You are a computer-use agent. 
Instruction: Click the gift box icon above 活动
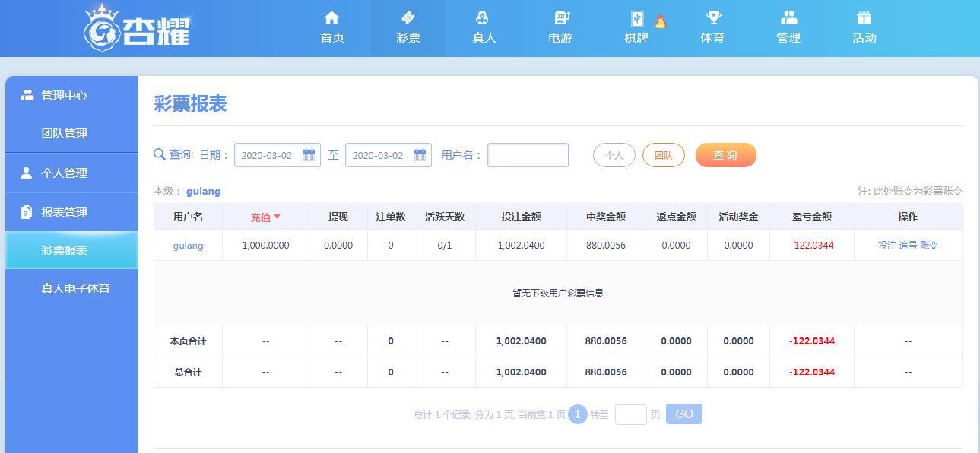[864, 17]
